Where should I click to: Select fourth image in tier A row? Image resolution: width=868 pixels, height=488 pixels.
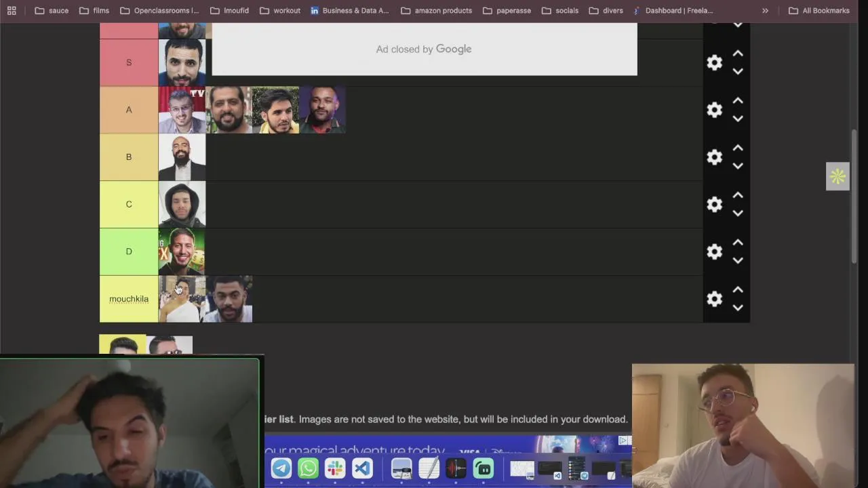click(x=322, y=110)
